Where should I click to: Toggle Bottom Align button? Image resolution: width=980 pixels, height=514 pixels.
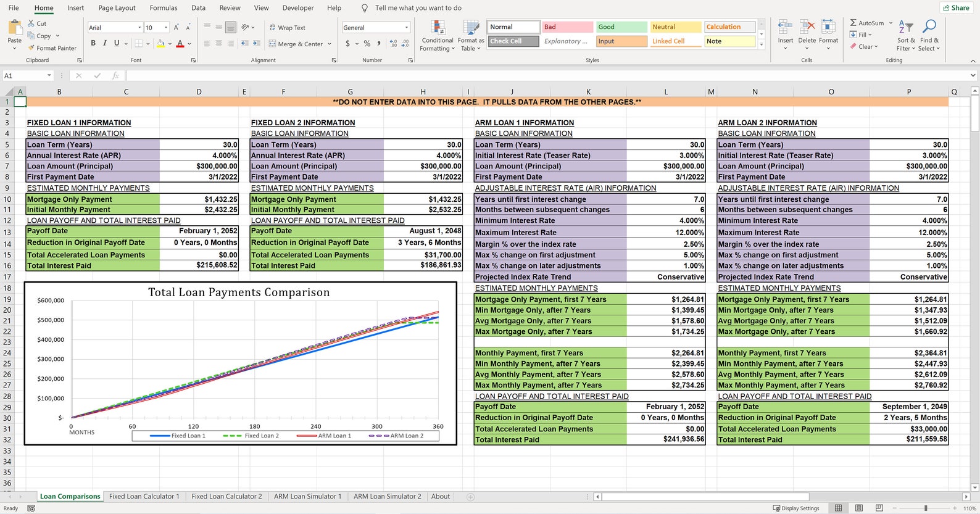231,27
